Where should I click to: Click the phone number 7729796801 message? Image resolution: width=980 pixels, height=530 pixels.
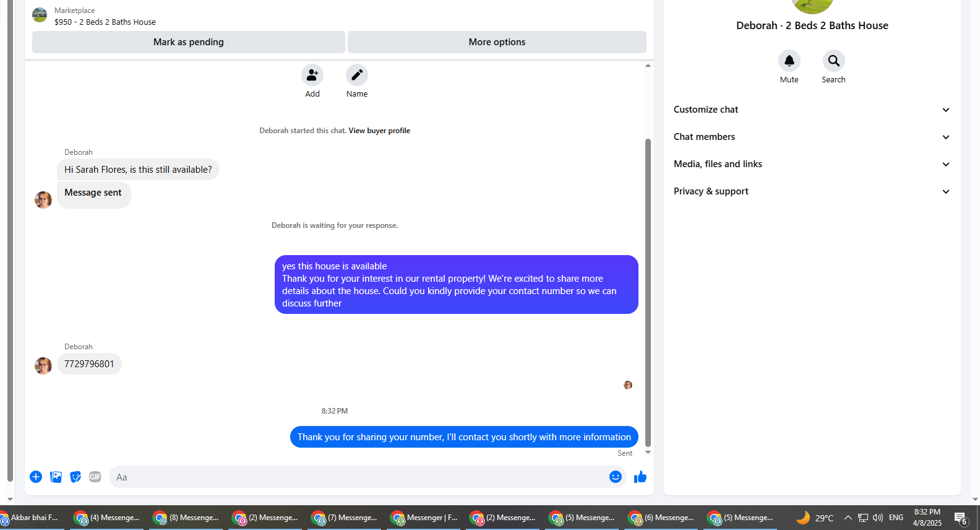point(89,364)
